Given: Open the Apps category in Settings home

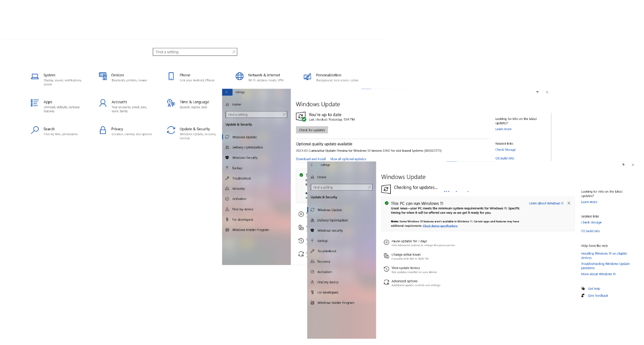Looking at the screenshot, I should (x=56, y=106).
